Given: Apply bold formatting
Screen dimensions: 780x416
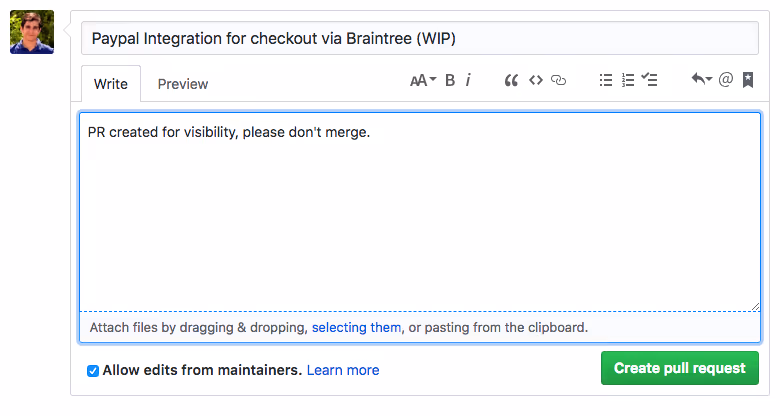Looking at the screenshot, I should click(x=450, y=80).
